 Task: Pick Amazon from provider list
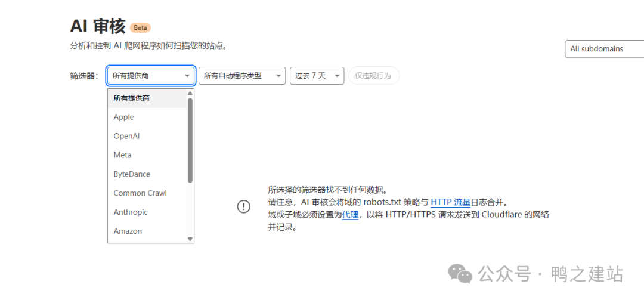tap(147, 231)
